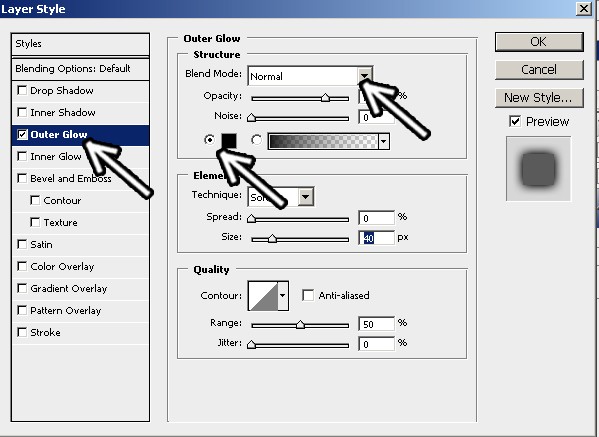Close the Layer Style dialog
The image size is (599, 437).
pos(584,8)
